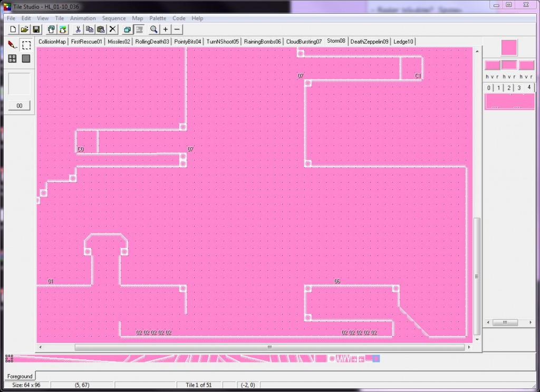540x392 pixels.
Task: Switch to the RainingBombs06 tab
Action: click(263, 42)
